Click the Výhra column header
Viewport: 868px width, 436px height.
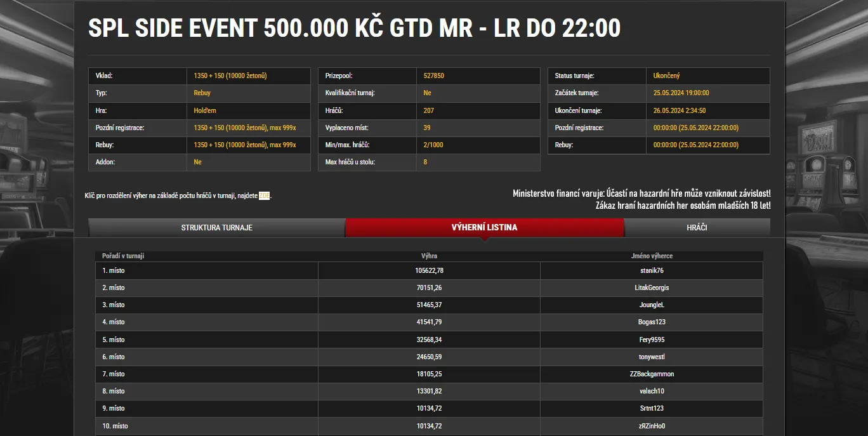(430, 256)
